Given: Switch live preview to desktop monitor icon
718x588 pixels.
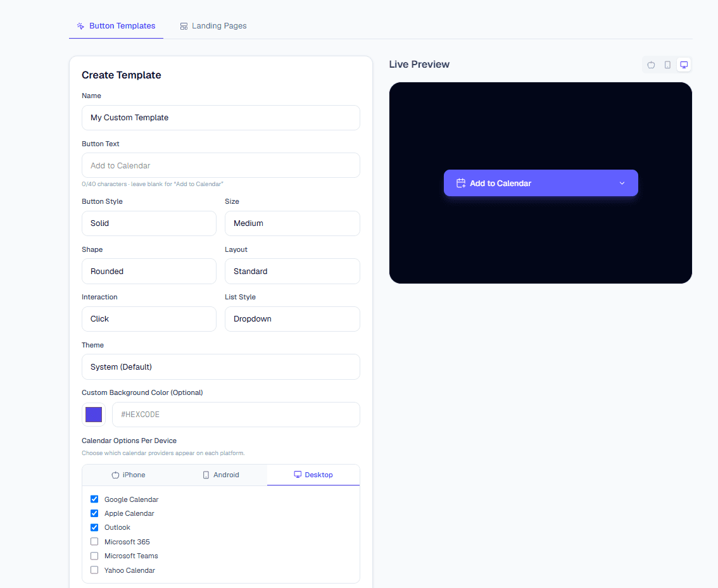Looking at the screenshot, I should click(x=684, y=65).
